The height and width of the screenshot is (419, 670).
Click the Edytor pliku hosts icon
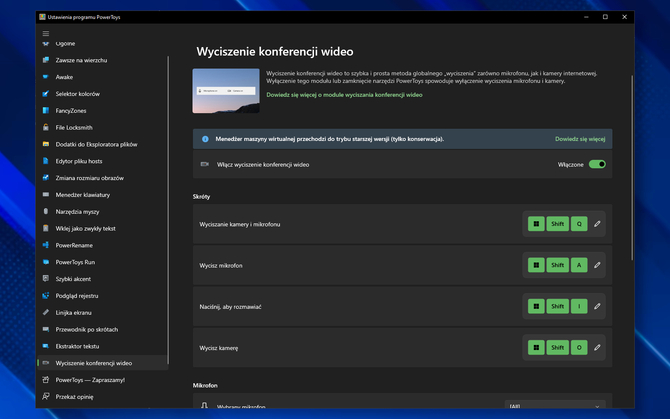46,161
